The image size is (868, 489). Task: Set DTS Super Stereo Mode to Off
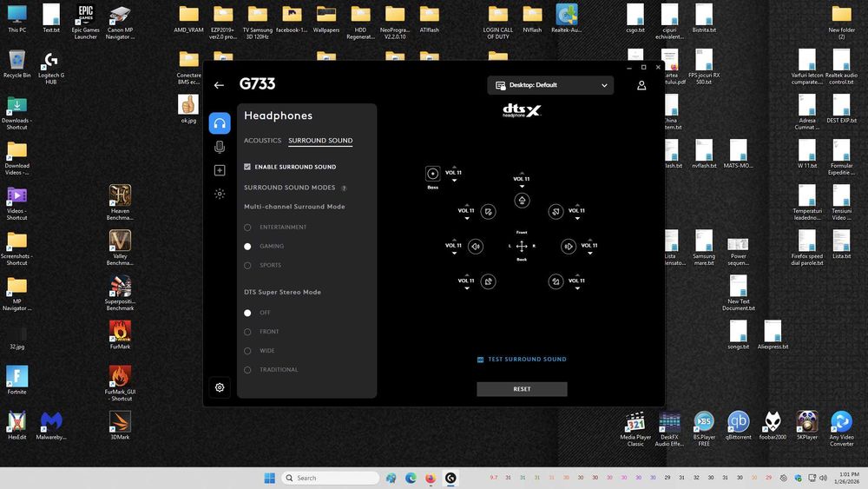[x=247, y=313]
